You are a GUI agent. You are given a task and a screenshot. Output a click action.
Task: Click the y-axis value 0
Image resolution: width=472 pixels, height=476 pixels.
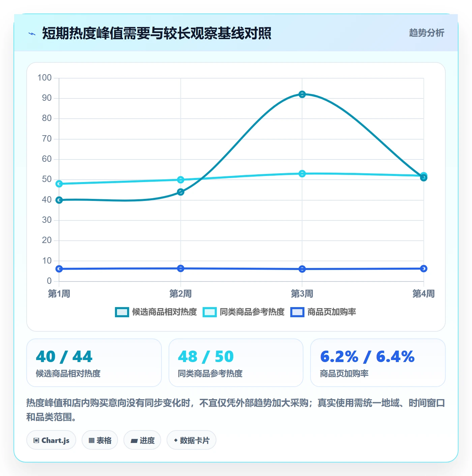point(49,281)
